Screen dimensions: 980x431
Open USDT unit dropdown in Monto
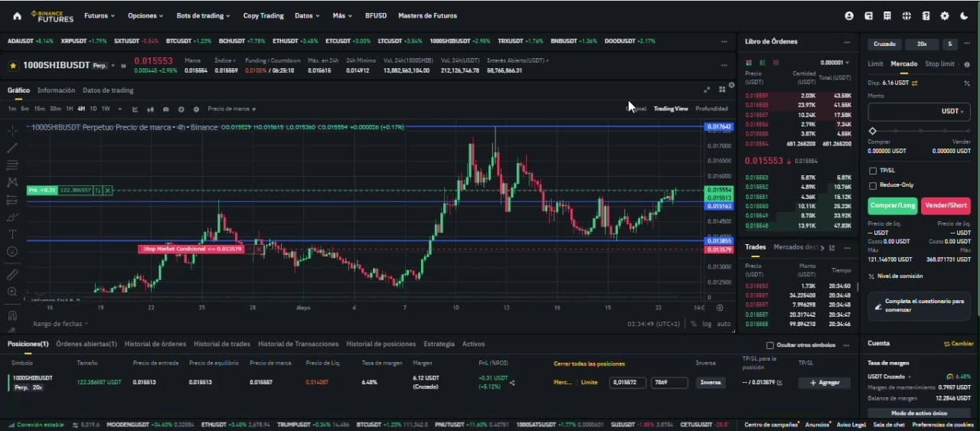(952, 111)
